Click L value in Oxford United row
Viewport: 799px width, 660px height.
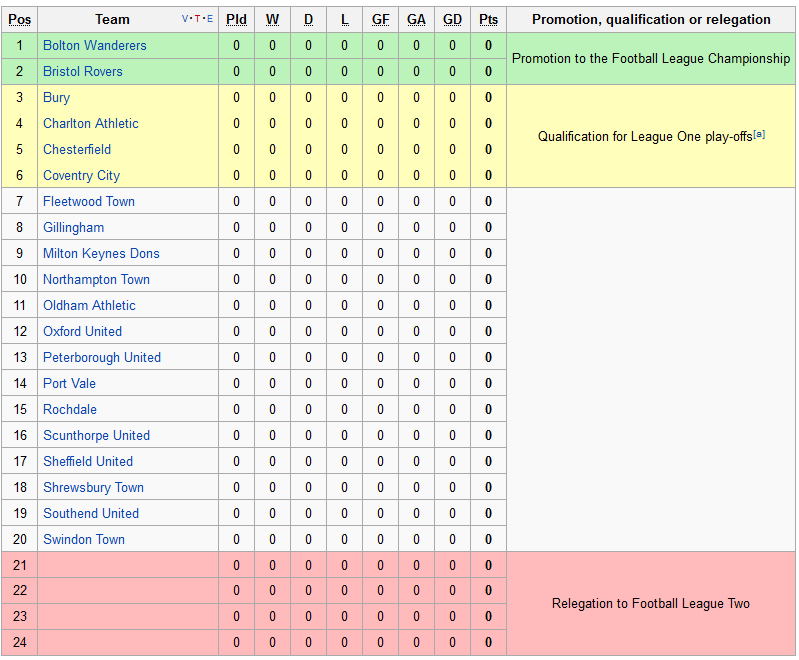click(344, 331)
